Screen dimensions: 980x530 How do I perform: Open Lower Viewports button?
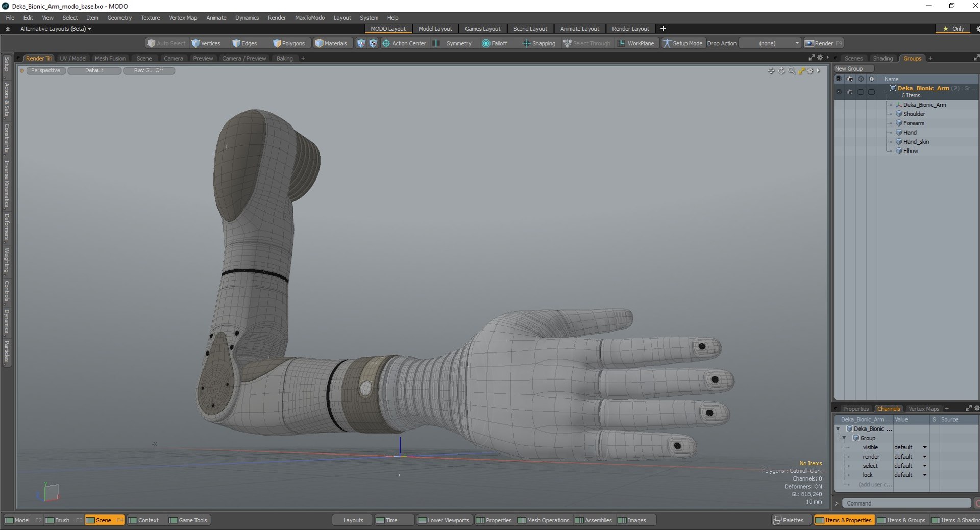click(444, 520)
